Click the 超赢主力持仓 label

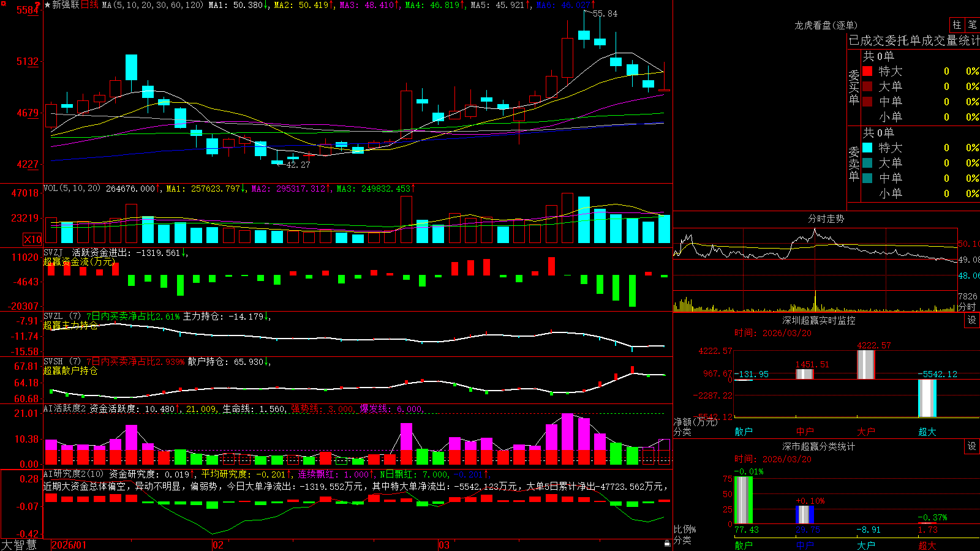(x=70, y=325)
